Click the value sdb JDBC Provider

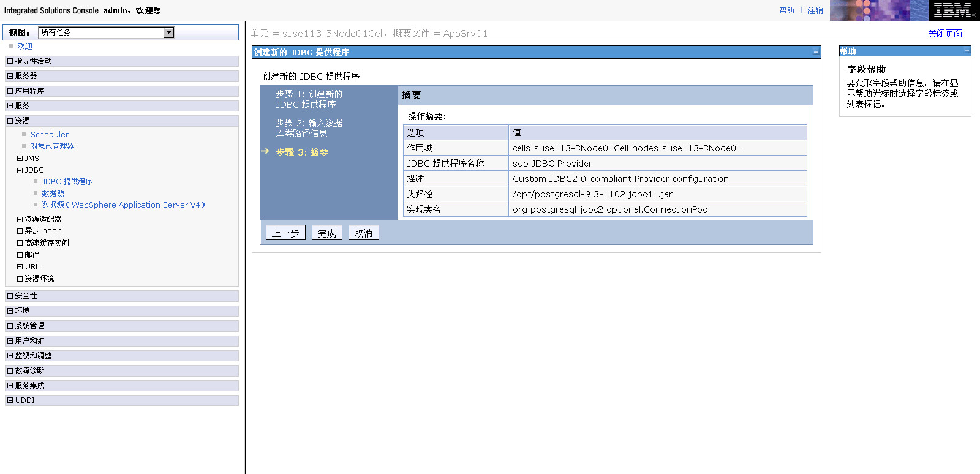(x=552, y=164)
